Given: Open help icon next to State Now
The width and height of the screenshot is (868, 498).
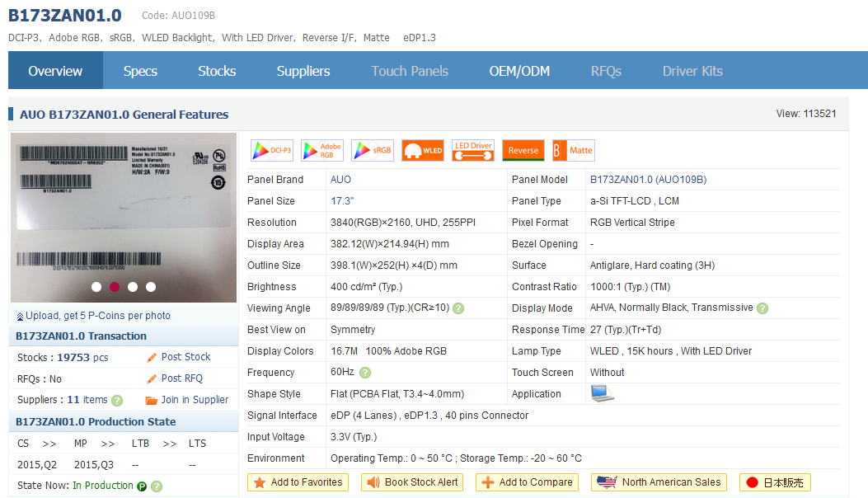Looking at the screenshot, I should 157,486.
